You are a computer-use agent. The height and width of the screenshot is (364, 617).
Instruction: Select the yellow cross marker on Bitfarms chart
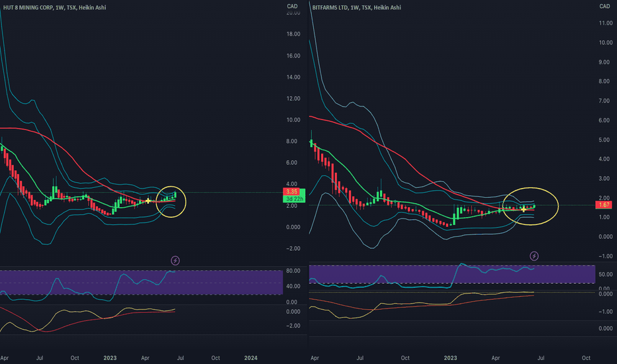tap(524, 209)
